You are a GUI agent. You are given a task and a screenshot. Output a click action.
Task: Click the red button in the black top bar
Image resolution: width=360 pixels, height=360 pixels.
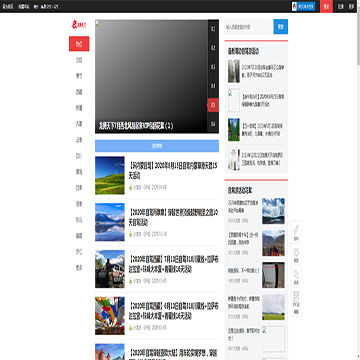[x=326, y=6]
